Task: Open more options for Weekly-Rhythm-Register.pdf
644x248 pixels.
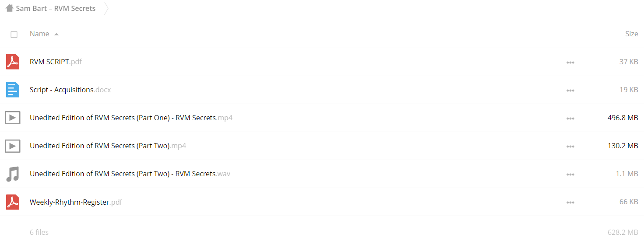Action: (x=570, y=202)
